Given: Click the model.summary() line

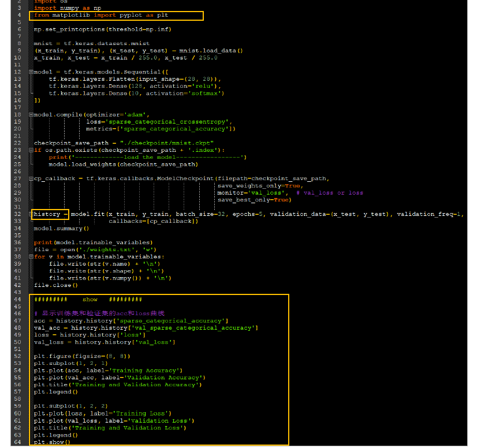Looking at the screenshot, I should click(x=61, y=229).
